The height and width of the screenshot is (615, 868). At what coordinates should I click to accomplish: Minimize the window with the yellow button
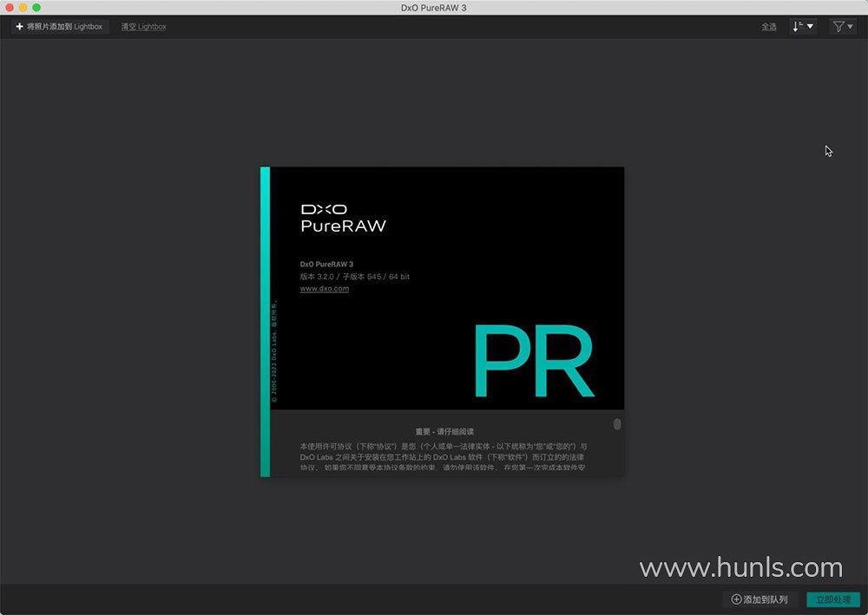pos(23,8)
